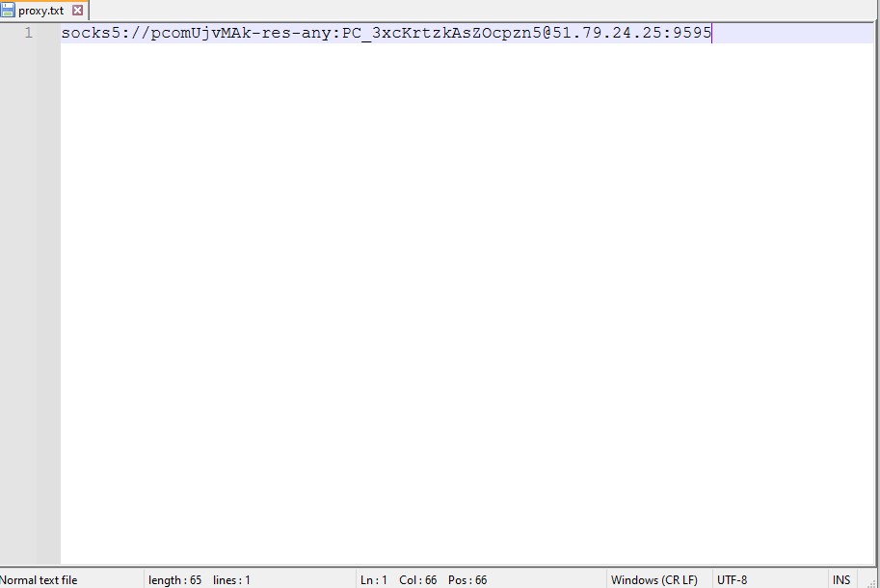Click the Pos : 66 status indicator

pos(467,580)
